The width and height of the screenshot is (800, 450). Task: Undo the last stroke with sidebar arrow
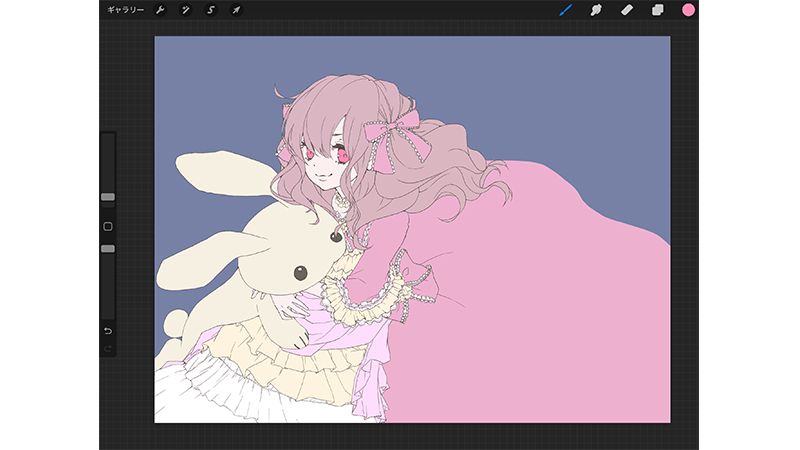108,330
